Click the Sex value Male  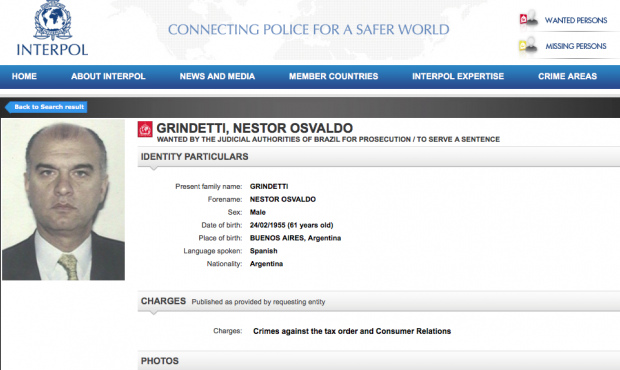point(257,212)
